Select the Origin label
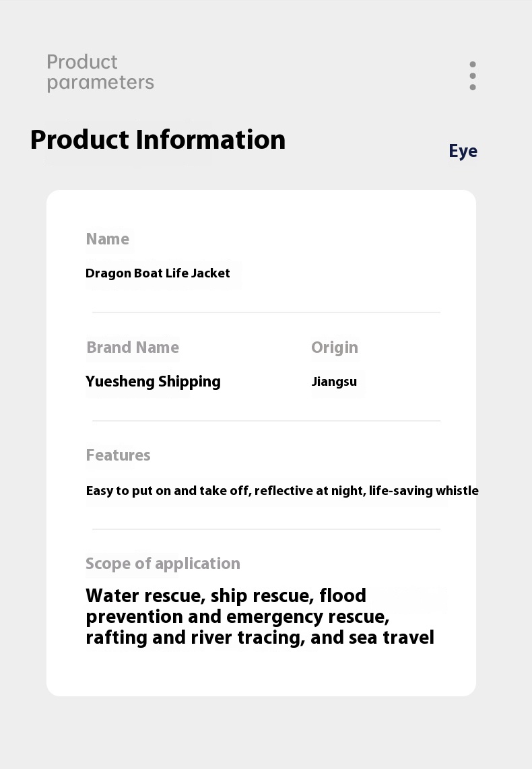 tap(335, 347)
